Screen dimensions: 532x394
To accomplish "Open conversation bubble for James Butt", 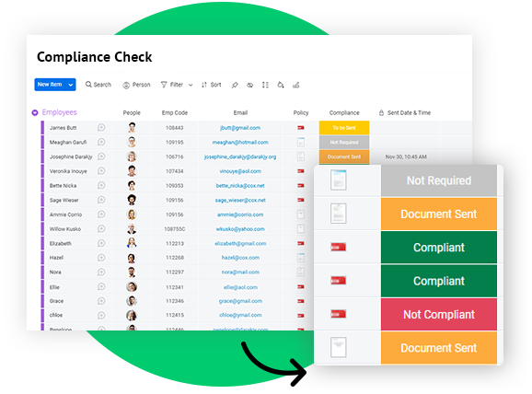I will [x=101, y=128].
